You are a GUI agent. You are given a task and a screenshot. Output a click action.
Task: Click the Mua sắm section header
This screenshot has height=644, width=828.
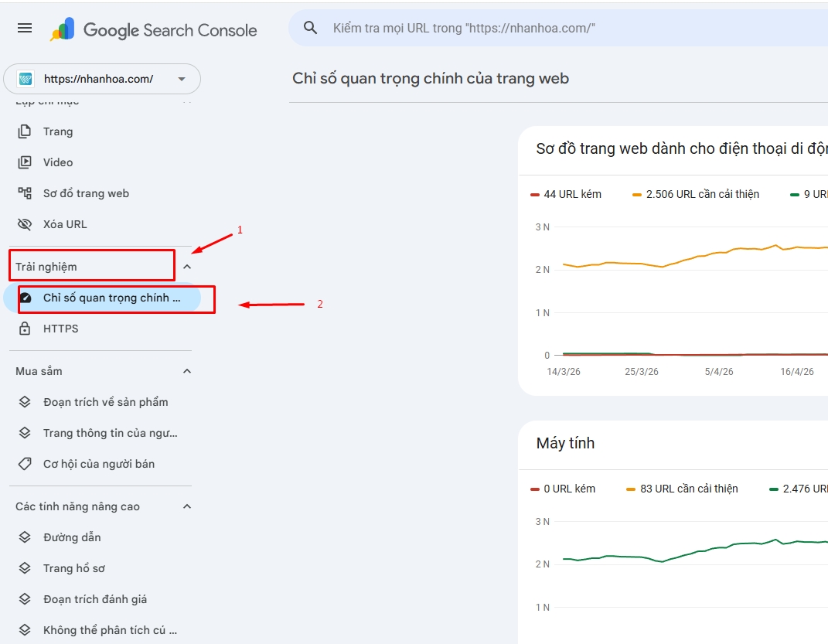(39, 371)
